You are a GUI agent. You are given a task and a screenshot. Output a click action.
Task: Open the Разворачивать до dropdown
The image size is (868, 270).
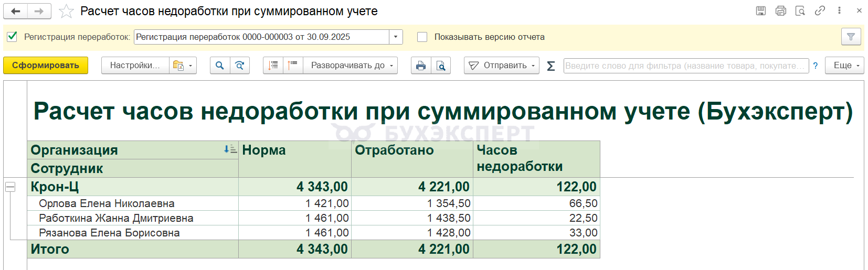(x=350, y=66)
